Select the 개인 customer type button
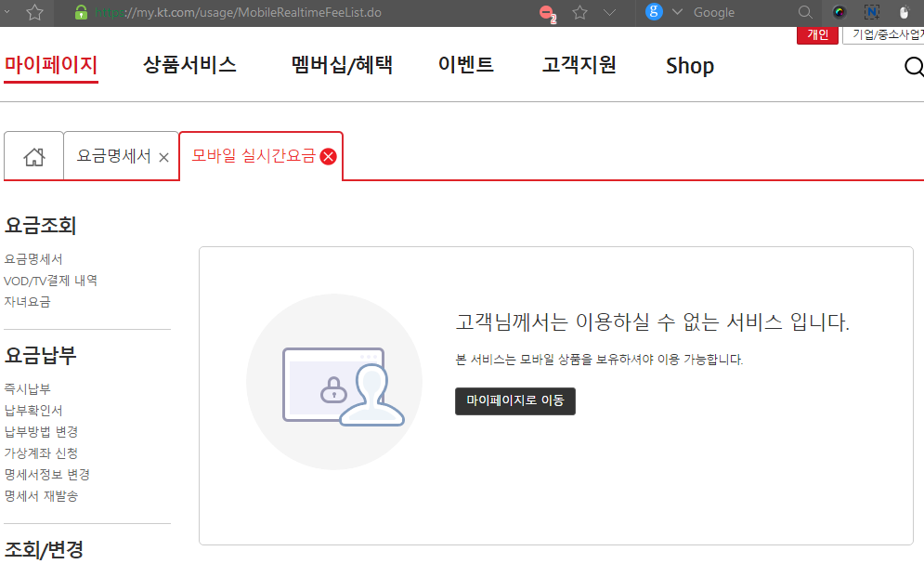This screenshot has height=564, width=924. (x=817, y=35)
